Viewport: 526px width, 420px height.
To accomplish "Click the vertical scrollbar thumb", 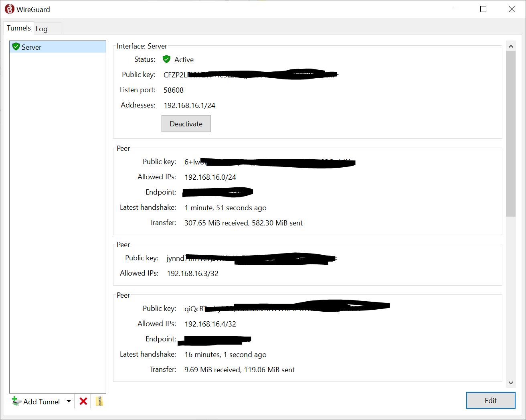I will click(x=511, y=134).
